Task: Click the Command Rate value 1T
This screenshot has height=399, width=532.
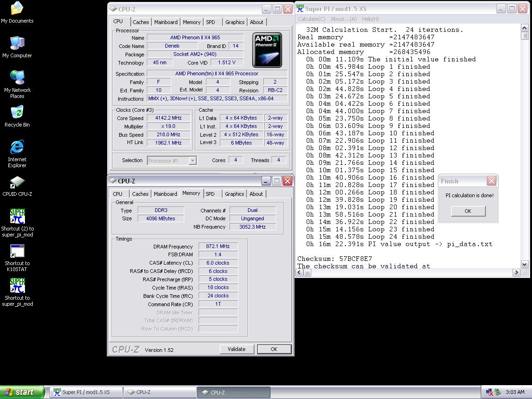Action: pyautogui.click(x=218, y=304)
